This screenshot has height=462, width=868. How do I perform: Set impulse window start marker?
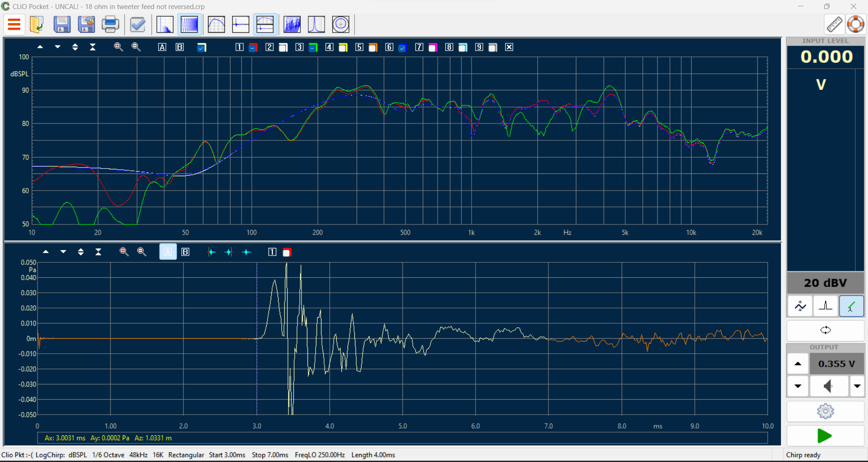tap(211, 252)
